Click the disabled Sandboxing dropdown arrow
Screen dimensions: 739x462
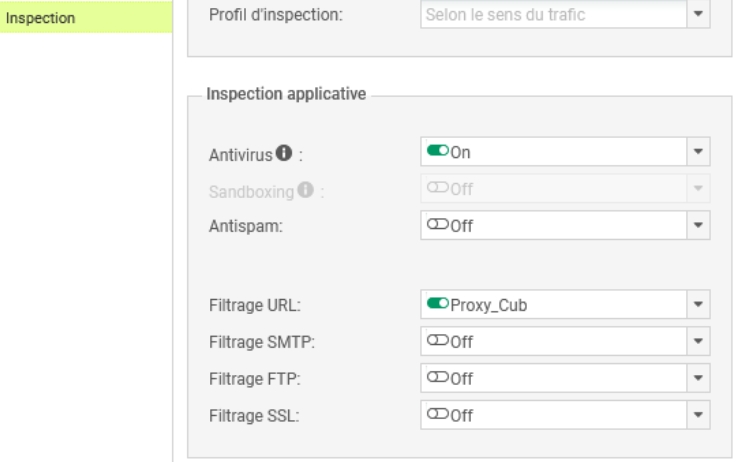[699, 189]
